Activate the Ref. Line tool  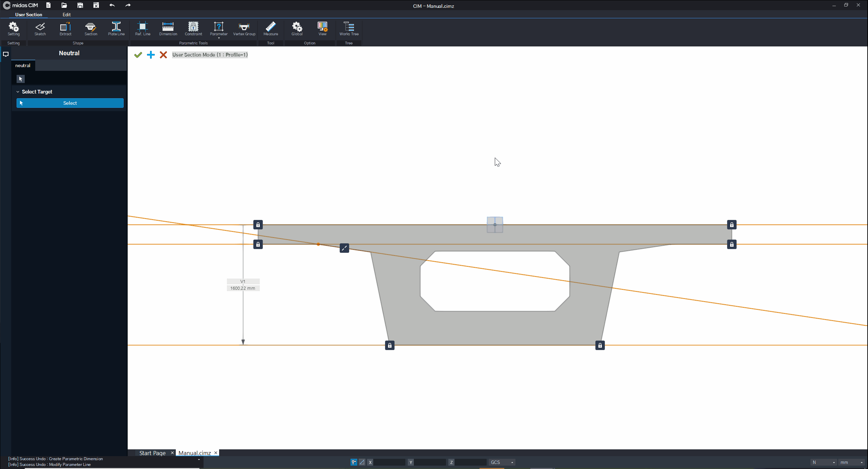(143, 29)
